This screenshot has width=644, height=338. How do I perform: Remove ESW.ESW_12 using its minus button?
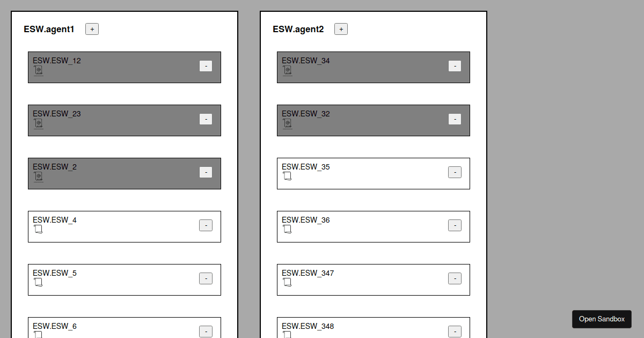206,66
